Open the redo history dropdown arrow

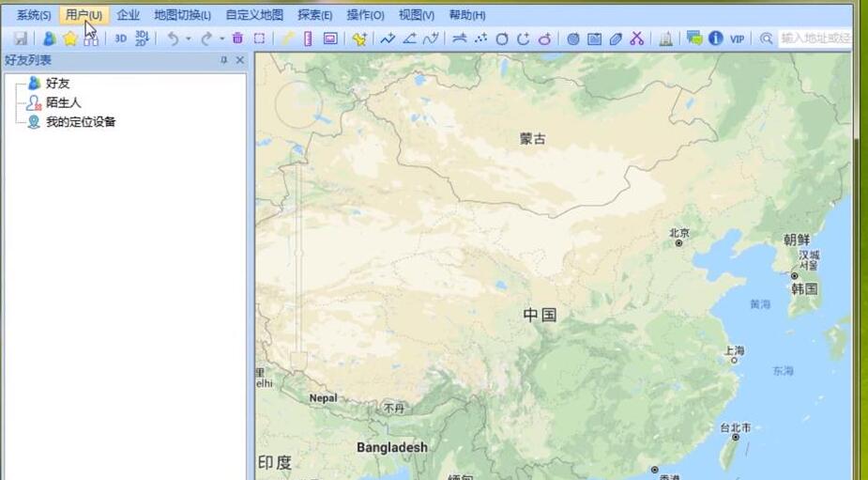[222, 39]
